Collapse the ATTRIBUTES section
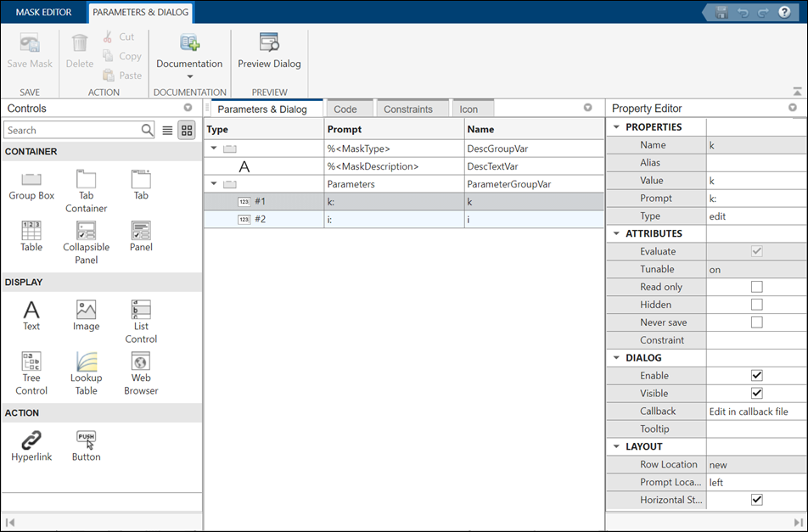 (617, 233)
